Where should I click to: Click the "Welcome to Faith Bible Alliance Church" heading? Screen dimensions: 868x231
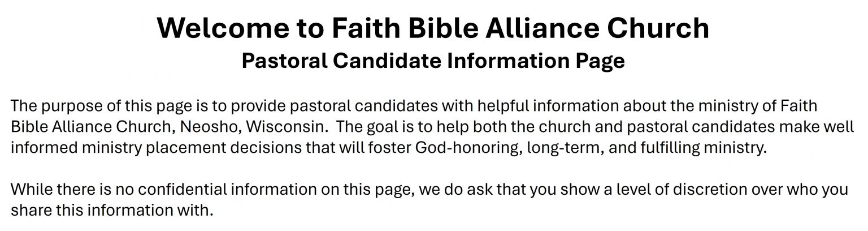pyautogui.click(x=433, y=28)
